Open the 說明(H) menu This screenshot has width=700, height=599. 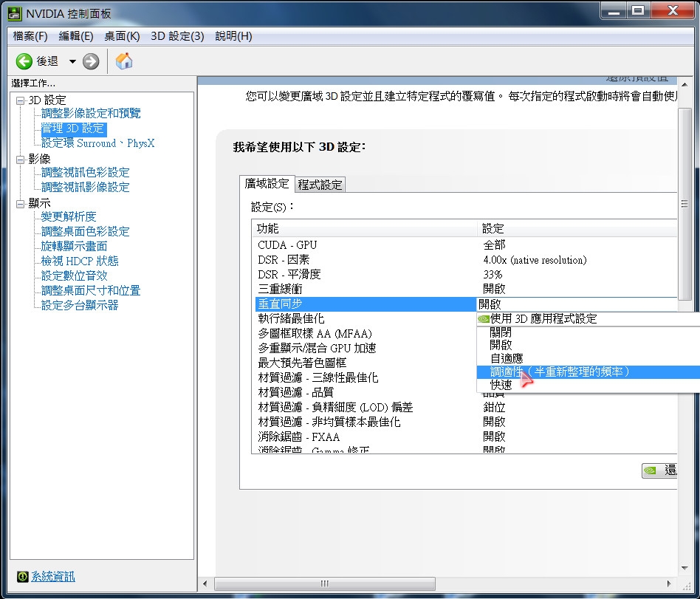(233, 36)
